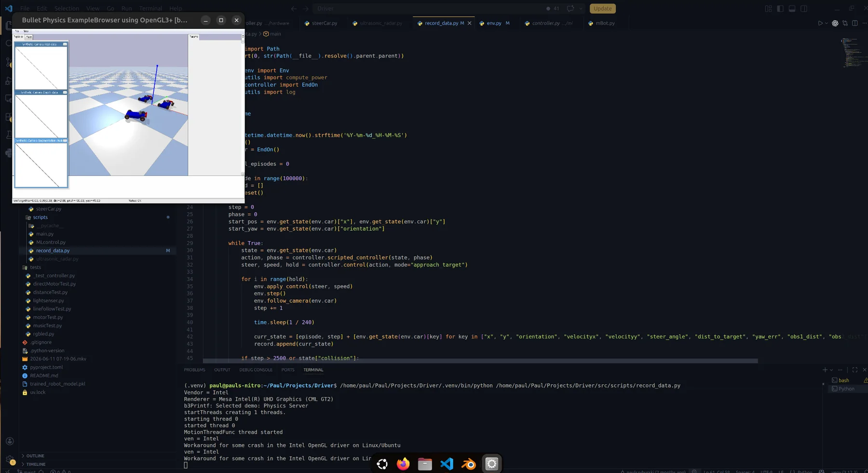868x473 pixels.
Task: Maximize the terminal panel size
Action: coord(854,370)
